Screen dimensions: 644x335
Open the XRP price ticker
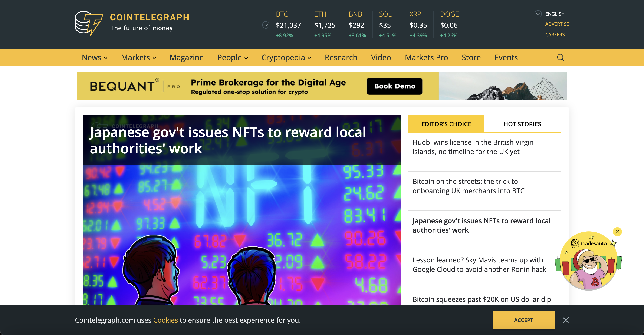(418, 24)
